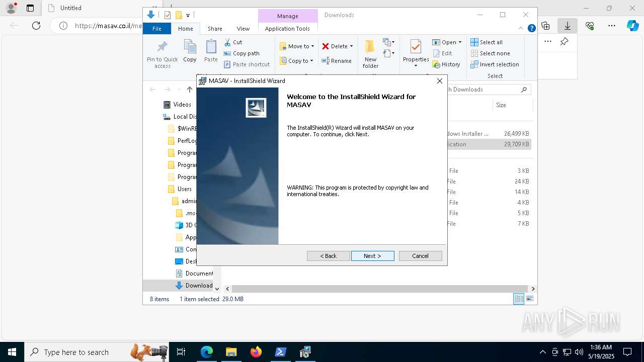The image size is (644, 362).
Task: Open the browser Downloads icon
Action: pyautogui.click(x=567, y=26)
